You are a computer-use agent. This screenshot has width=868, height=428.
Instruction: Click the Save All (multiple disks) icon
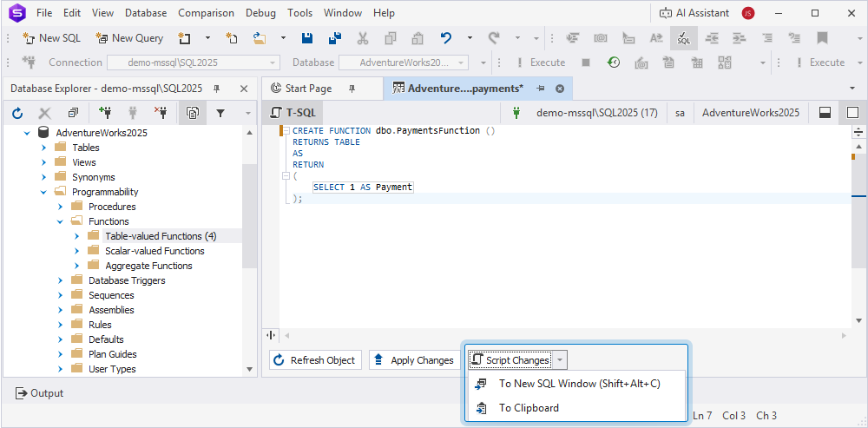point(335,38)
